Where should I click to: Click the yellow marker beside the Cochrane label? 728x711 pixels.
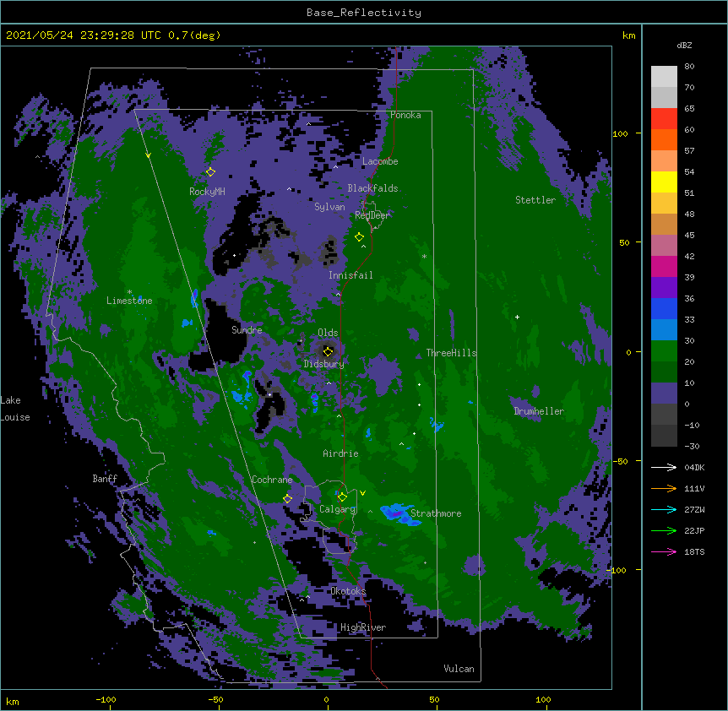coord(287,499)
